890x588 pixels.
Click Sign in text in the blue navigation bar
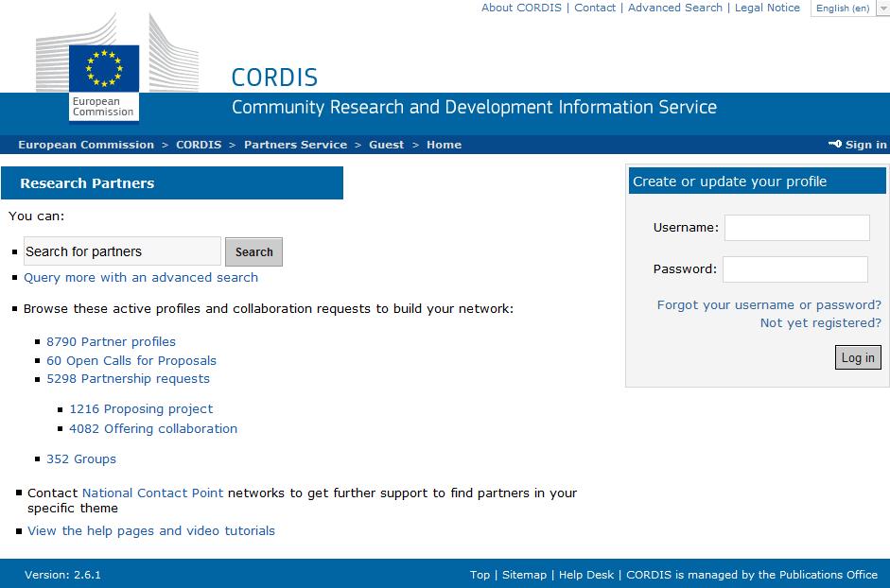tap(865, 145)
